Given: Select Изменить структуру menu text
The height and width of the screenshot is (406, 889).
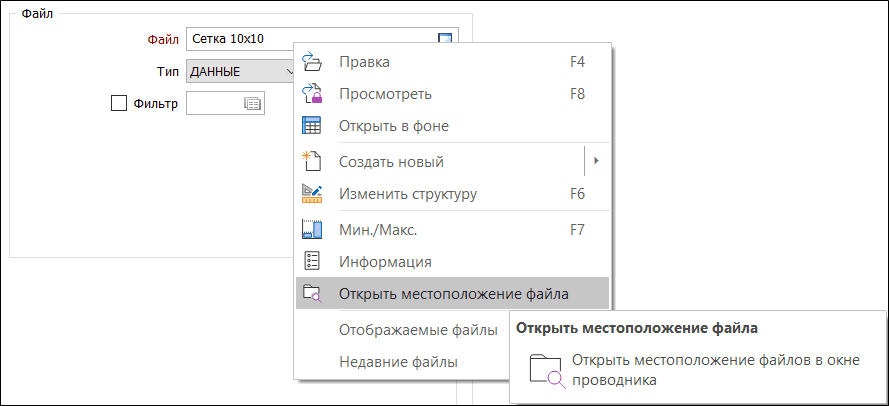Looking at the screenshot, I should pos(408,194).
